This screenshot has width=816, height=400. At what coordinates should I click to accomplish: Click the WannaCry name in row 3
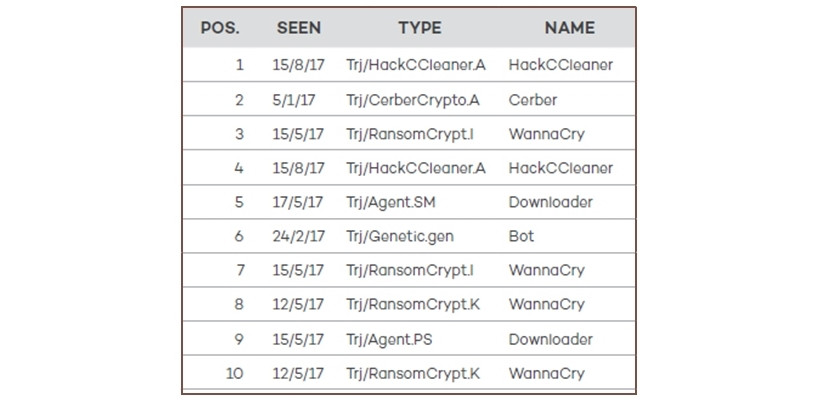click(546, 134)
